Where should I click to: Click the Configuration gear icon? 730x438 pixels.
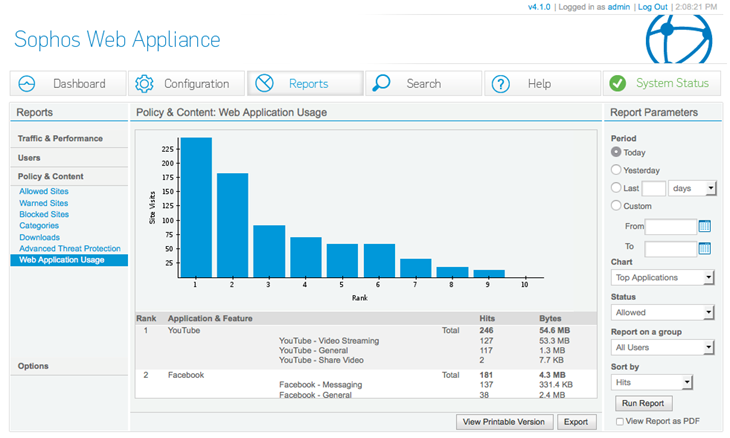(x=144, y=84)
